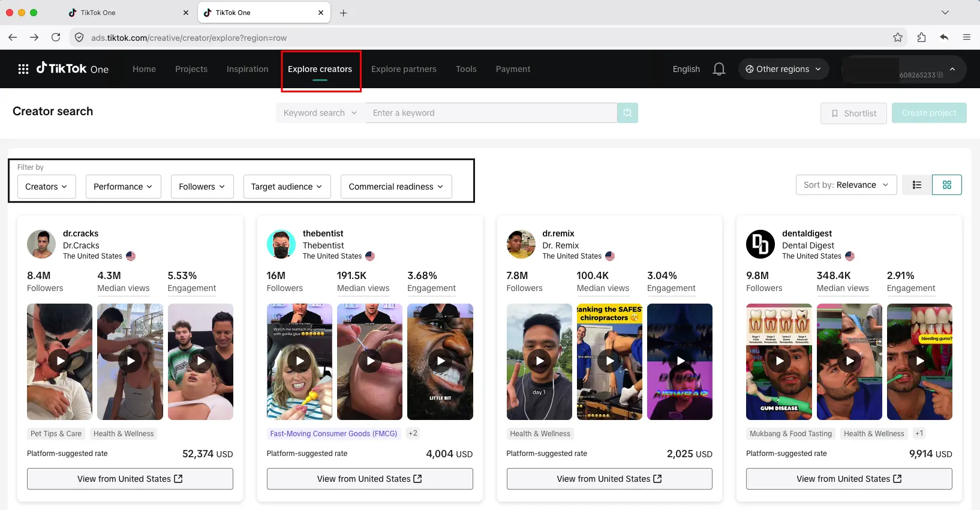The image size is (980, 510).
Task: Open the browser tab list chevron
Action: (945, 13)
